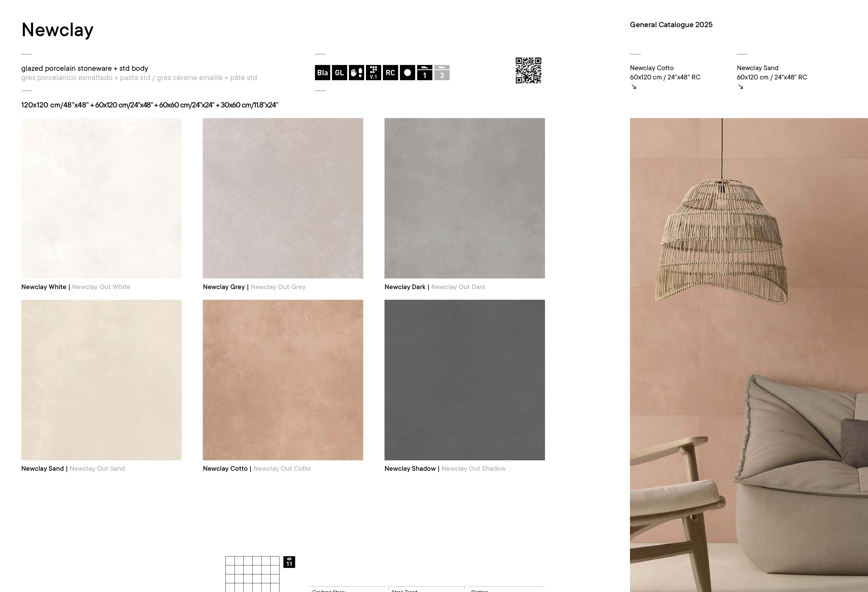Click the grey shoe rating 3 icon
The image size is (868, 592).
442,73
